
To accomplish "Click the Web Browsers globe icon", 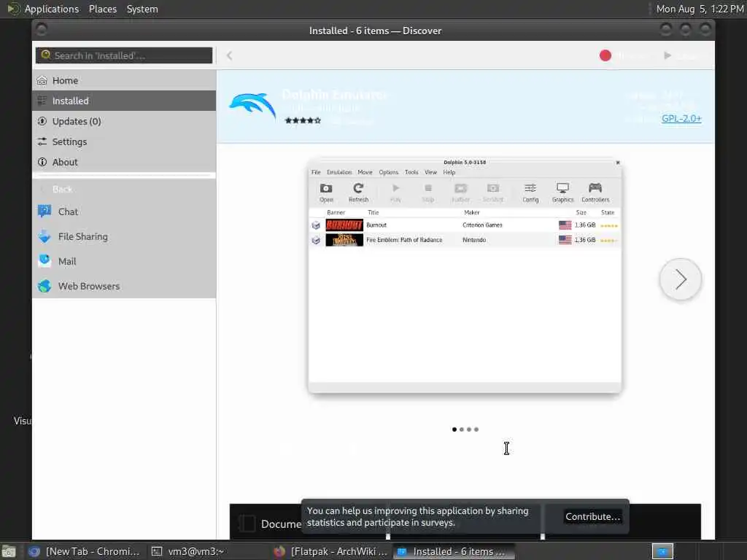I will point(44,286).
